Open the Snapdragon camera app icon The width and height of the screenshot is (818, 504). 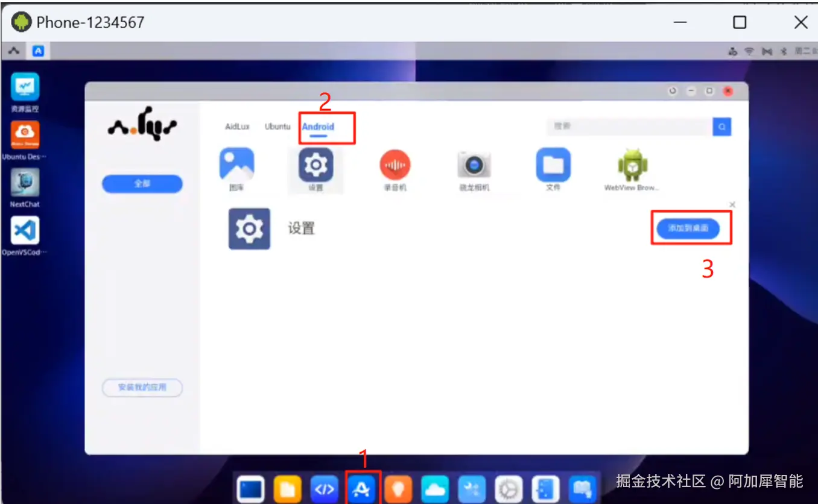474,165
